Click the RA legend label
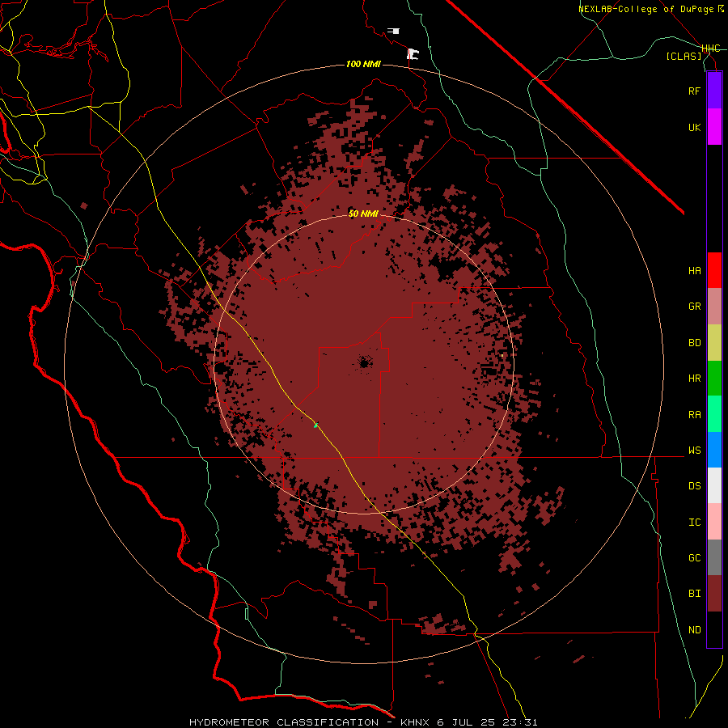Screen dimensions: 728x728 pyautogui.click(x=694, y=414)
